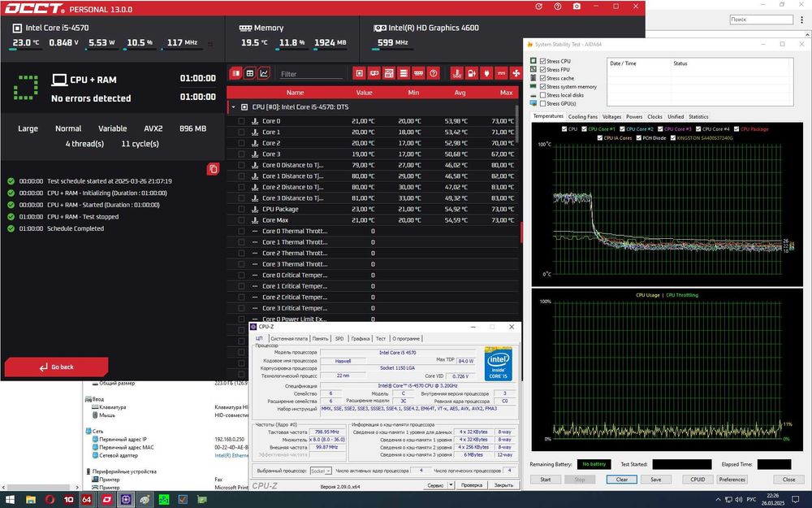Image resolution: width=812 pixels, height=508 pixels.
Task: Toggle CPU Package graph checkbox in AIDA64
Action: tap(736, 129)
